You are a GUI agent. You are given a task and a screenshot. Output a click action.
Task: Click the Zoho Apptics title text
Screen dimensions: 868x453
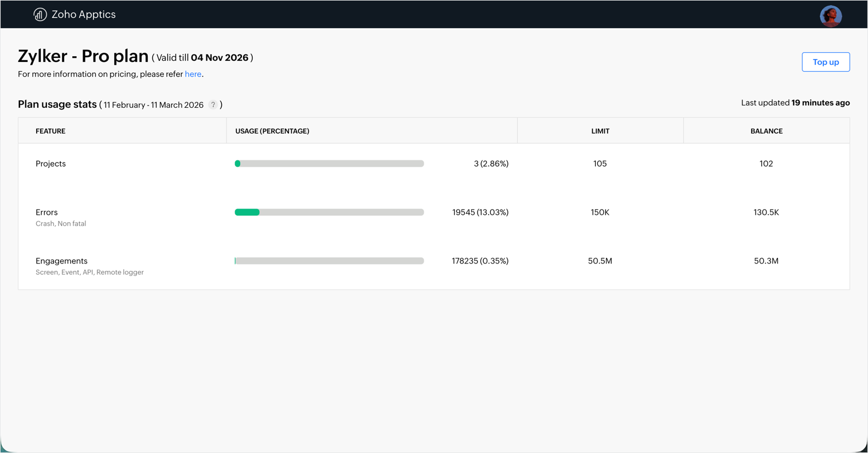[x=84, y=14]
